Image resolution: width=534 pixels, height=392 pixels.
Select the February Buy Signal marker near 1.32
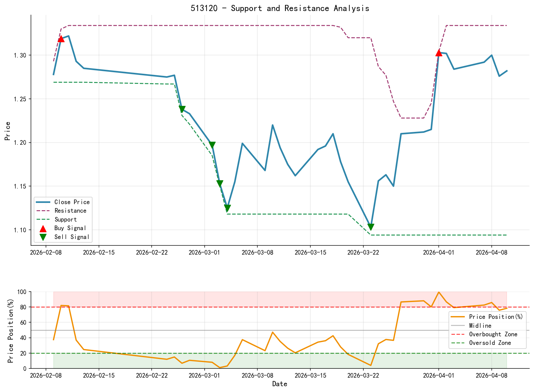61,39
